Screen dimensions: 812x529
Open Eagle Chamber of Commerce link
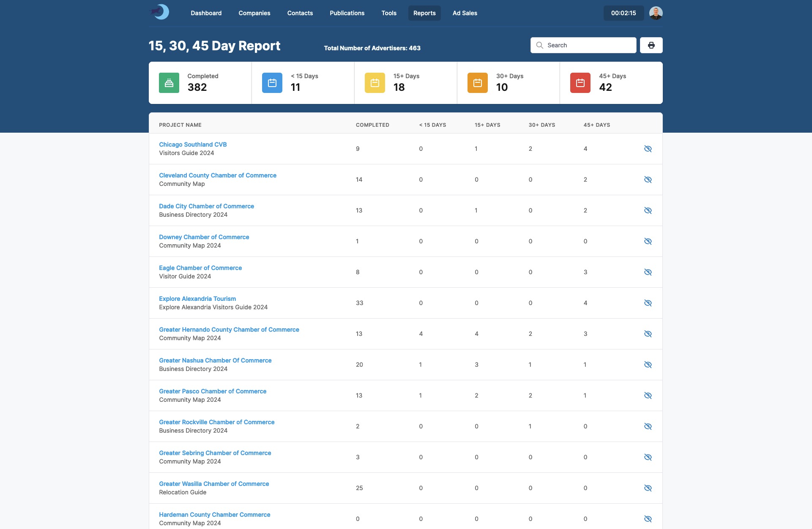[x=200, y=268]
